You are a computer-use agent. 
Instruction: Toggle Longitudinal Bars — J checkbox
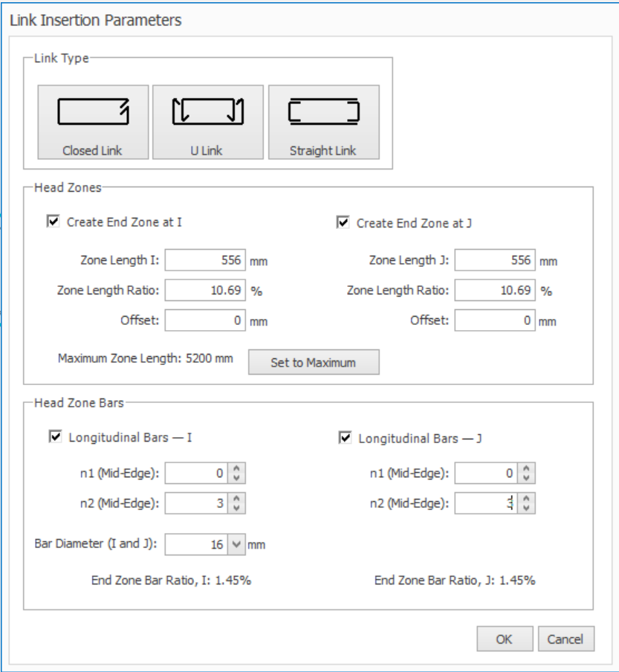click(344, 438)
